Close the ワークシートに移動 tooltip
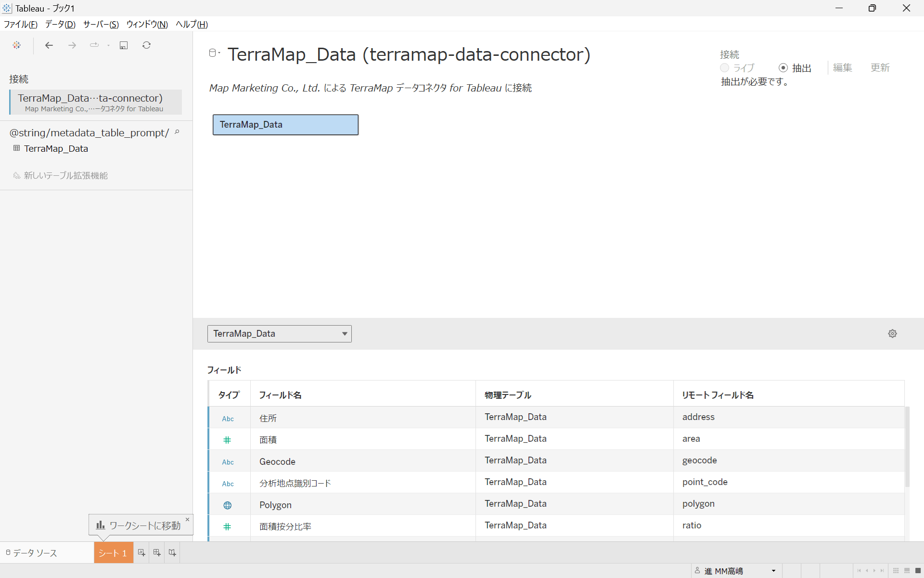924x578 pixels. (x=188, y=519)
